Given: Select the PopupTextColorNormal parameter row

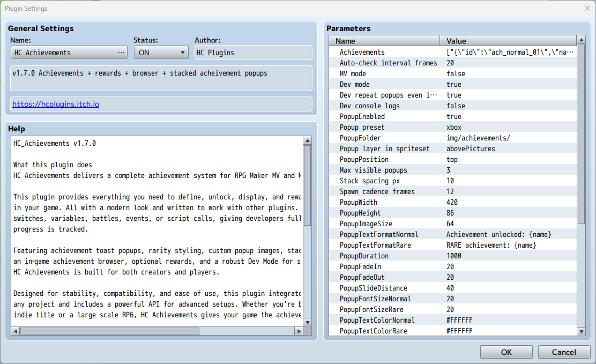Looking at the screenshot, I should tap(453, 320).
